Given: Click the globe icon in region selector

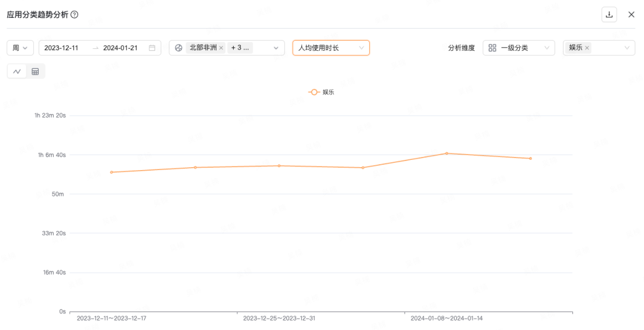Looking at the screenshot, I should 178,48.
